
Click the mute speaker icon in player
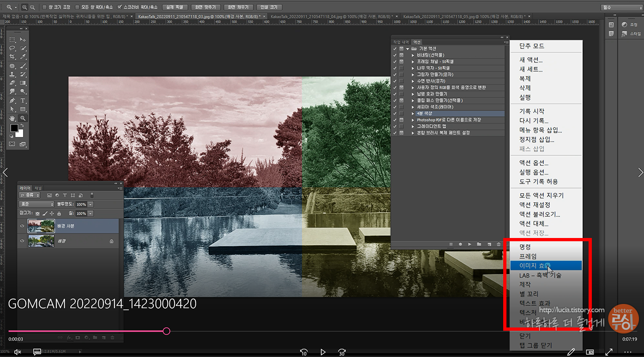tap(18, 352)
